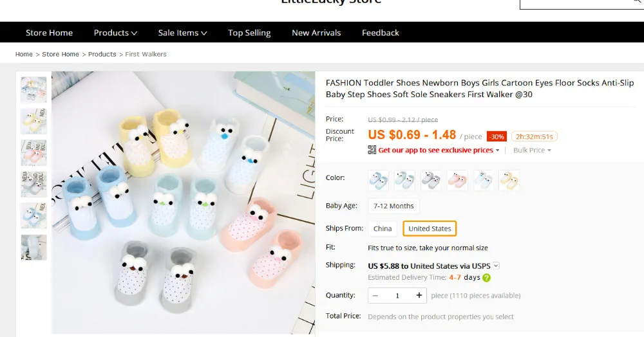Increase quantity with the plus icon
Screen dimensions: 644x337
point(419,295)
